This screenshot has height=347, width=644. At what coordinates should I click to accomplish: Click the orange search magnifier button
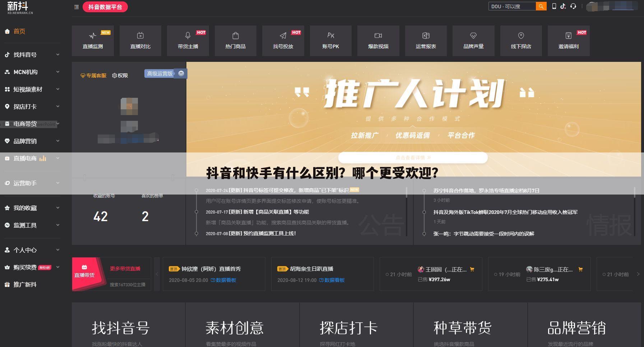(541, 6)
